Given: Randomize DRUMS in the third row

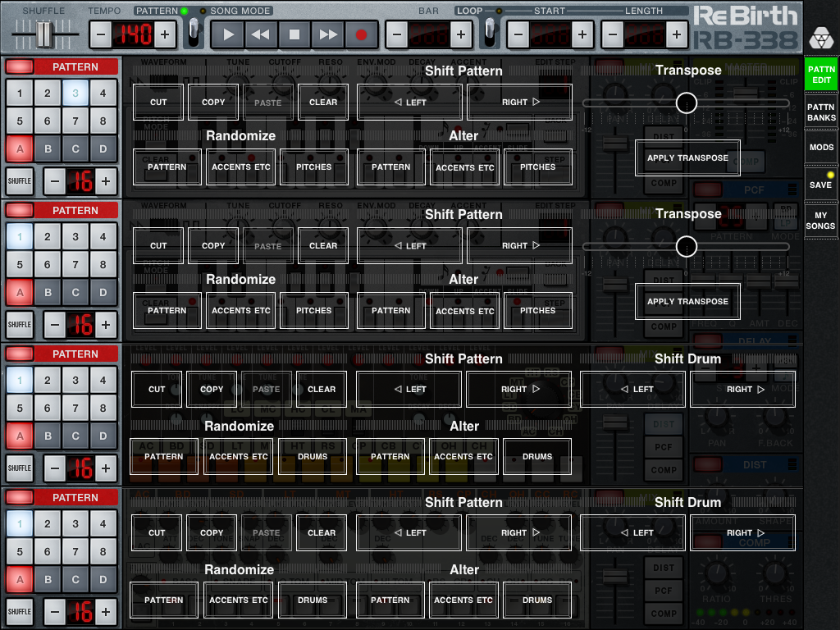Looking at the screenshot, I should tap(313, 456).
